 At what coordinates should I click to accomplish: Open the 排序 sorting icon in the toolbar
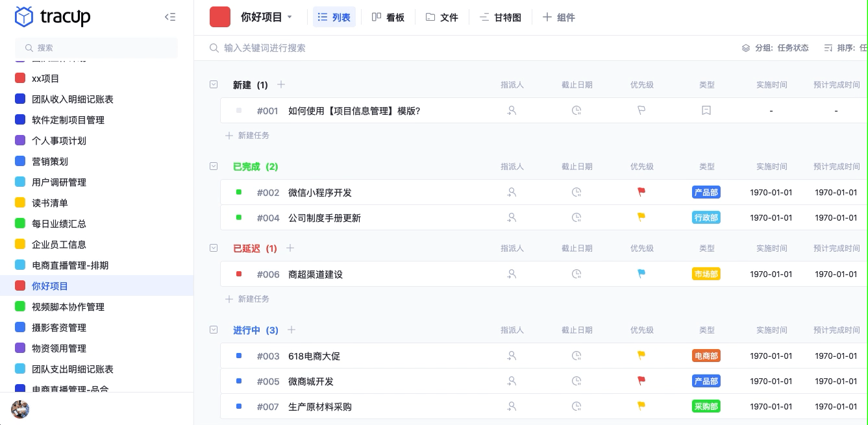click(828, 47)
